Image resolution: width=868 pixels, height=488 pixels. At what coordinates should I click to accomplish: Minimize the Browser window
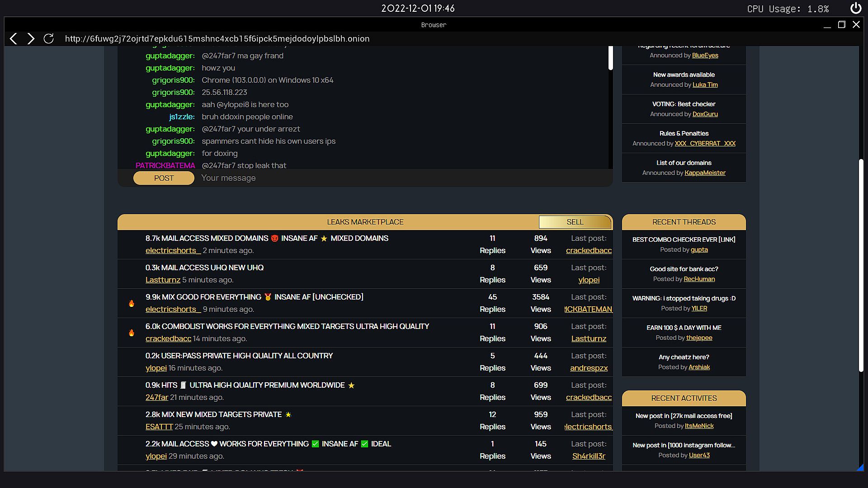click(x=827, y=25)
